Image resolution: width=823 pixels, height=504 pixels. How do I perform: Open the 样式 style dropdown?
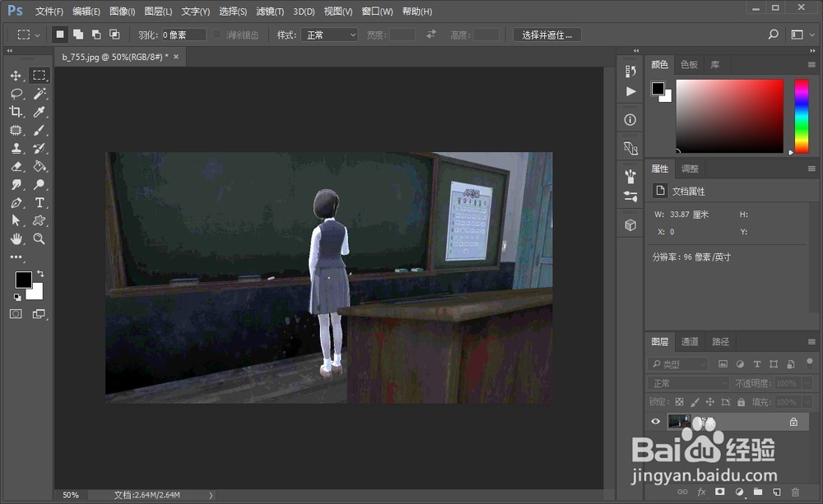pyautogui.click(x=329, y=35)
